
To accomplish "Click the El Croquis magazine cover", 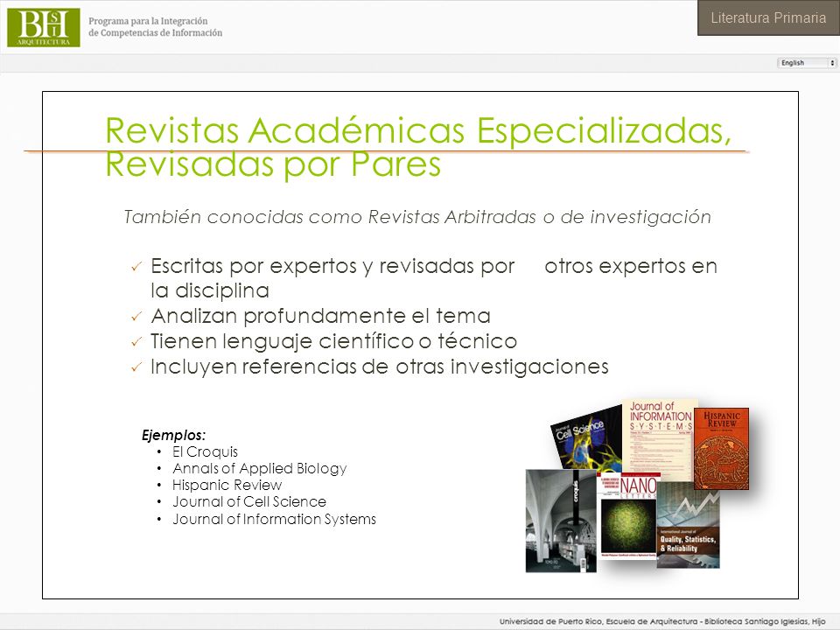I will tap(561, 521).
